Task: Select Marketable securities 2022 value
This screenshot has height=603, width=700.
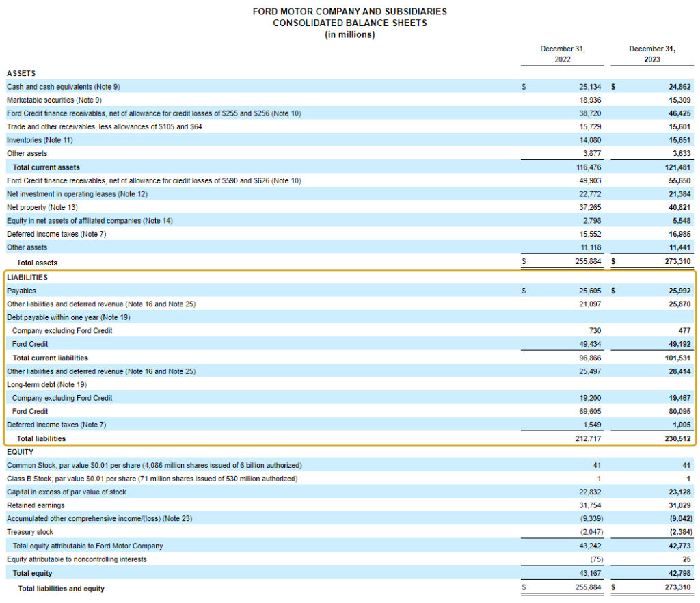Action: (590, 100)
